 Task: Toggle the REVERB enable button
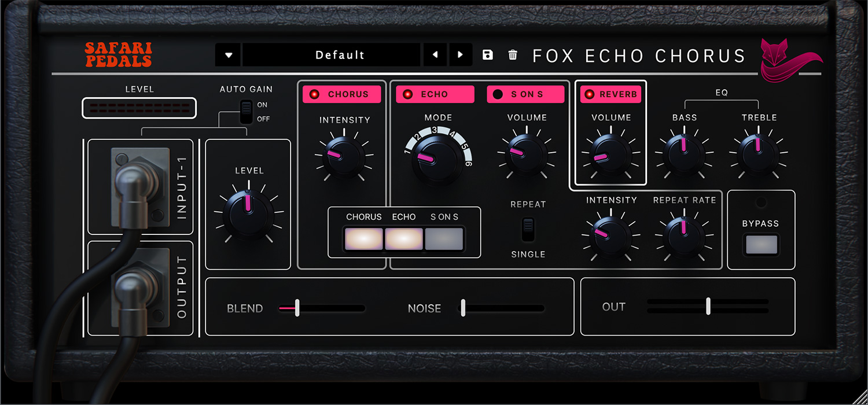[611, 94]
